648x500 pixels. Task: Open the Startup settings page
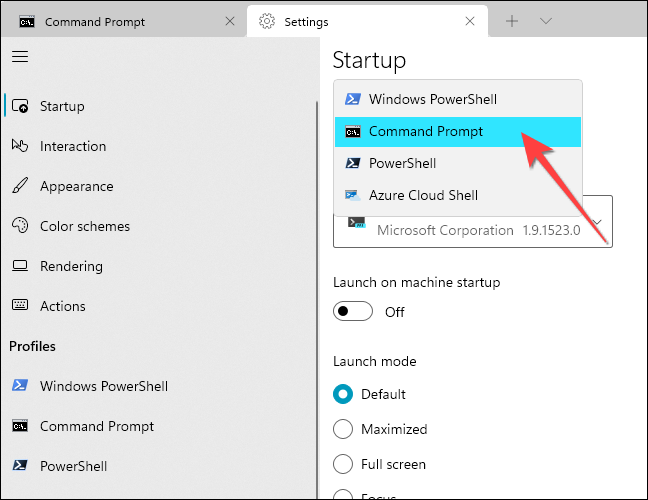tap(62, 106)
